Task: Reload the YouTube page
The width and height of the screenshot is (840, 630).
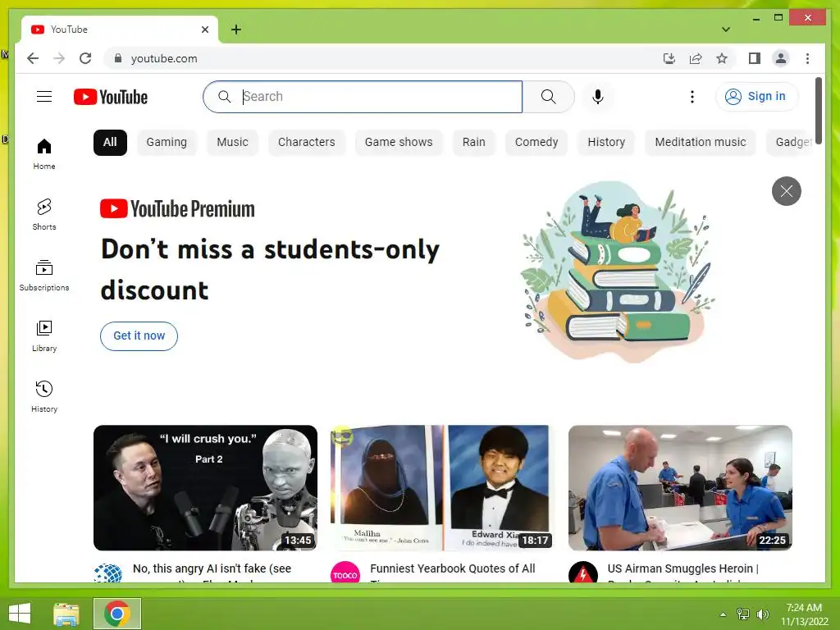Action: 85,58
